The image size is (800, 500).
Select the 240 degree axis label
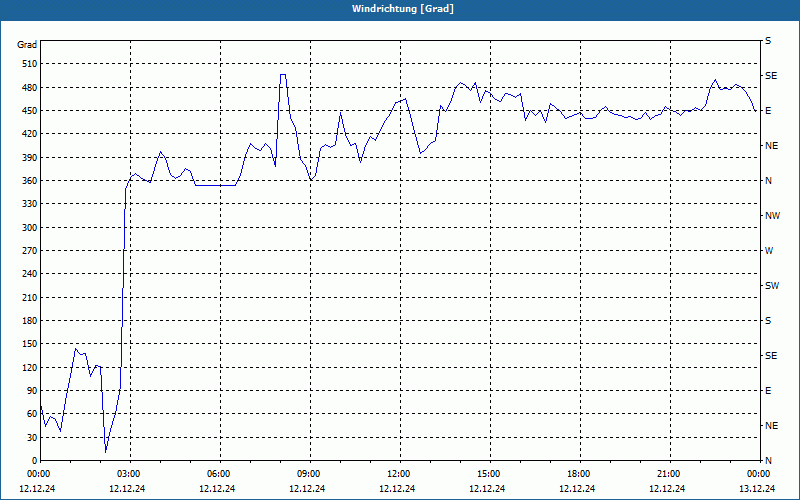[30, 274]
